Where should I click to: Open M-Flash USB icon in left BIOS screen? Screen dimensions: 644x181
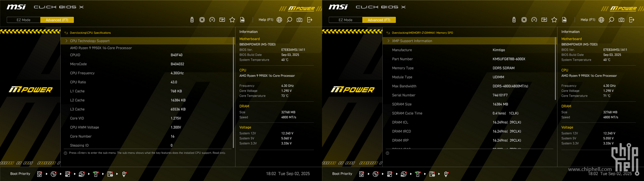pos(192,20)
